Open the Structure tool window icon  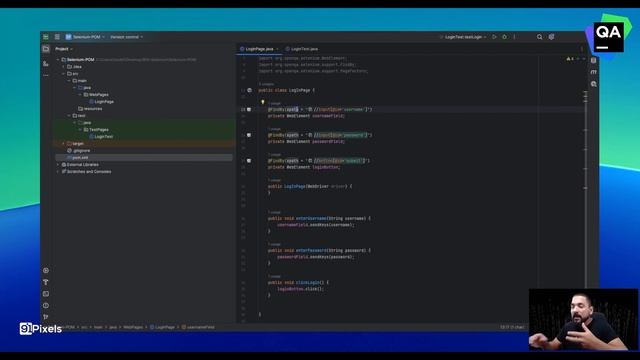point(46,64)
